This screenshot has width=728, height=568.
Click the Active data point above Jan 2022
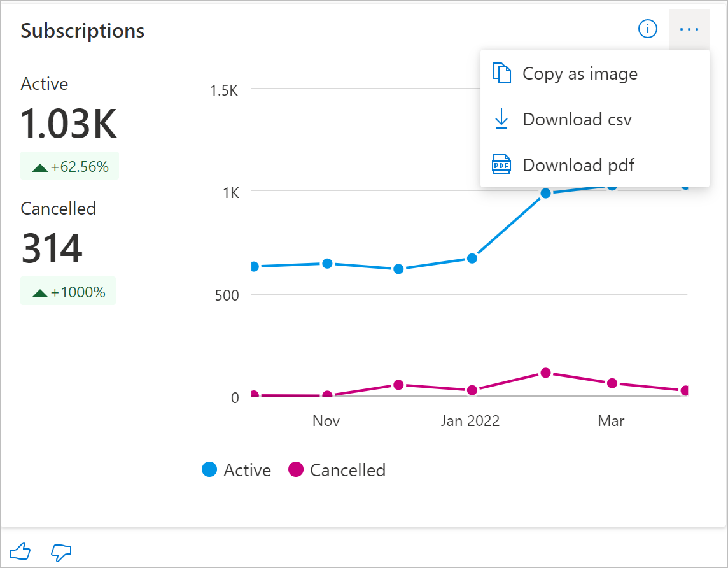472,259
